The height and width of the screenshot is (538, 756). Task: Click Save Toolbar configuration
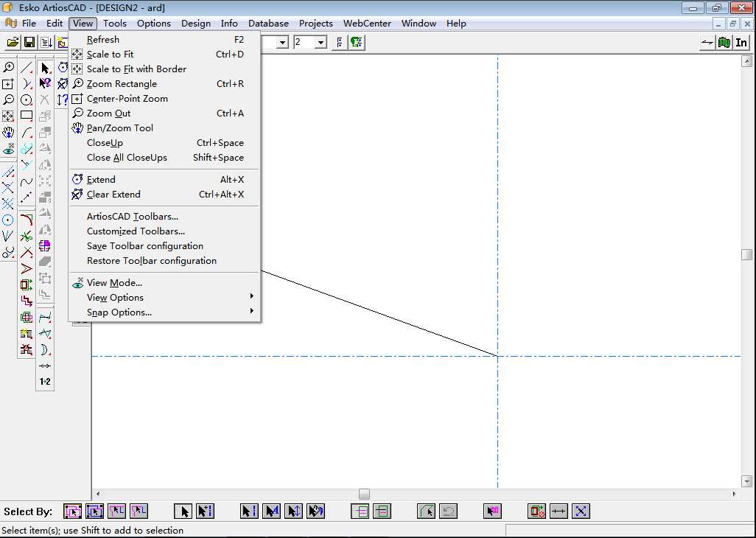[145, 246]
